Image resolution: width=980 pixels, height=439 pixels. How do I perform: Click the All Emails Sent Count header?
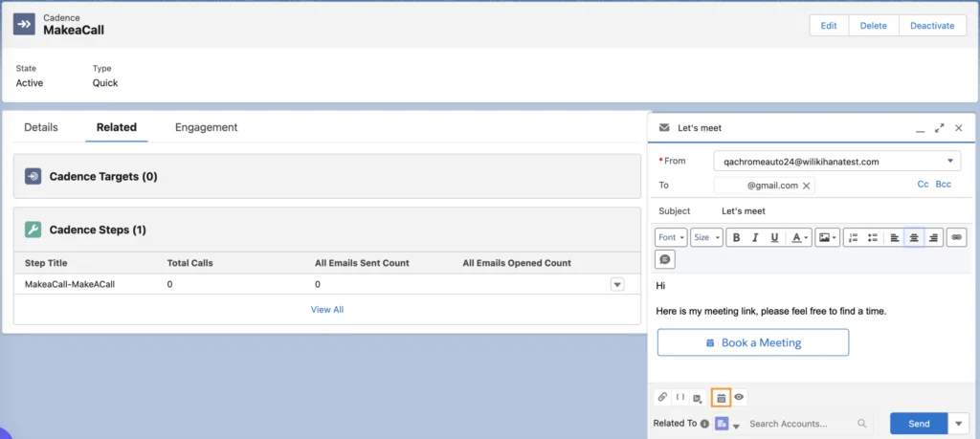click(x=362, y=263)
